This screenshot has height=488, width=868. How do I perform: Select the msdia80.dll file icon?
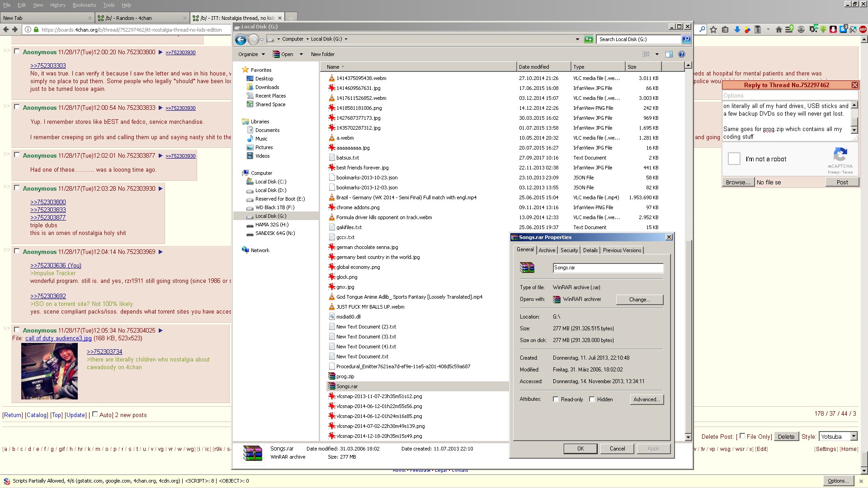tap(331, 317)
